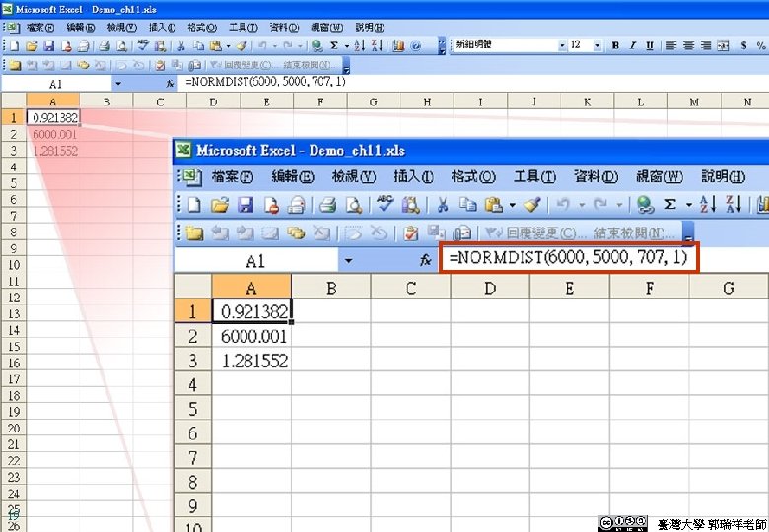Click Save floppy icon in magnified window
The width and height of the screenshot is (769, 532).
(x=245, y=205)
